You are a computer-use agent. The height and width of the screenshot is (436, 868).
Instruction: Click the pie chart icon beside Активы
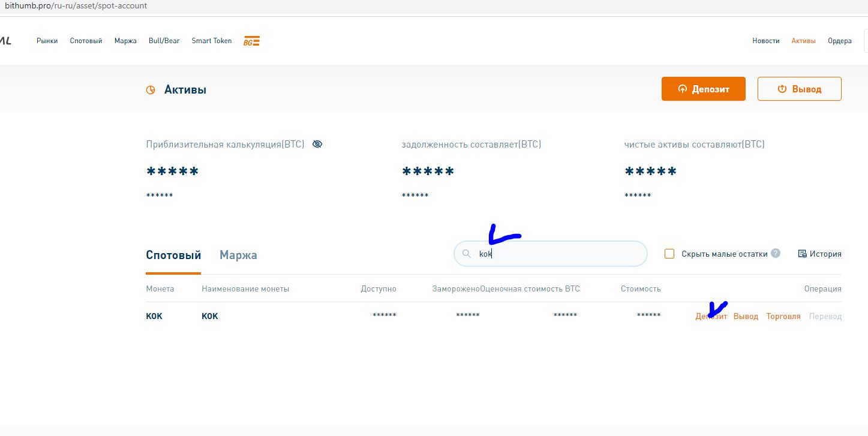(x=151, y=90)
